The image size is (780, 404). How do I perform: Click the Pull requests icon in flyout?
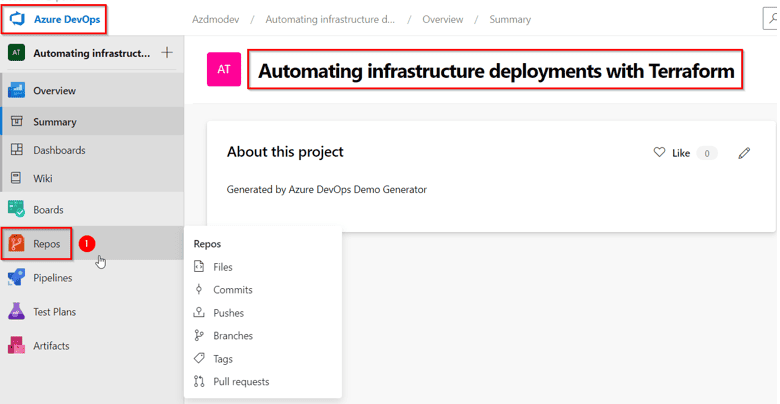(x=199, y=382)
